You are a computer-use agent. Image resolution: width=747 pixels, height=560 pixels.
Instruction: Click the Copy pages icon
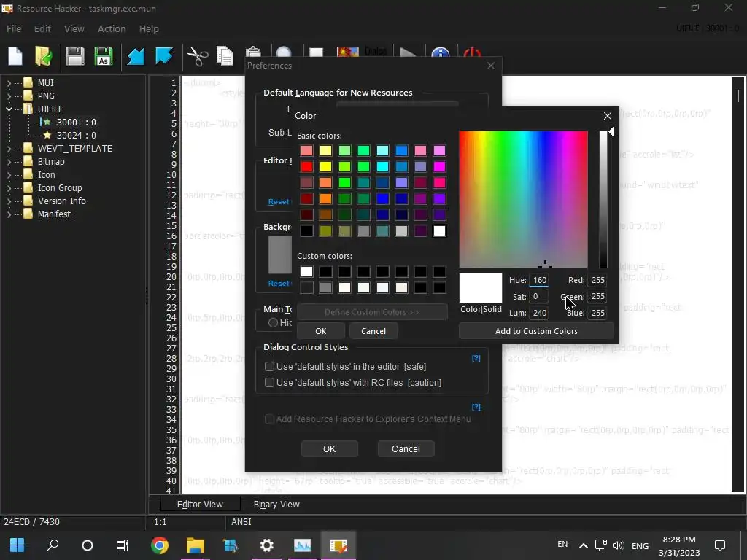pos(225,56)
